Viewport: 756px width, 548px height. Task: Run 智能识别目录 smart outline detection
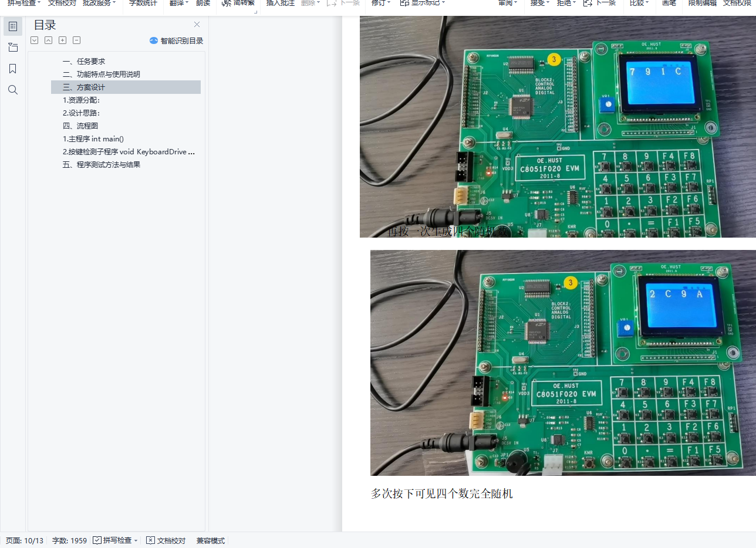(x=177, y=41)
